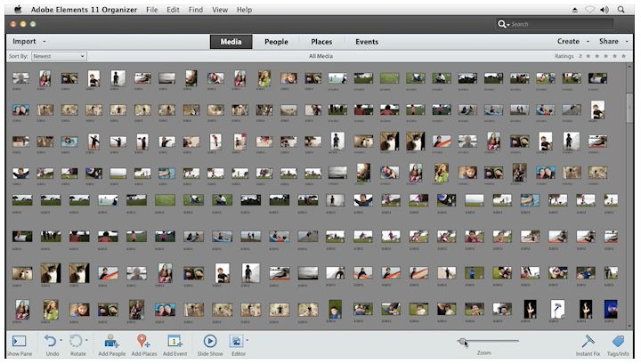Set rating filter to three stars
Viewport: 641px width, 364px height.
(x=606, y=56)
